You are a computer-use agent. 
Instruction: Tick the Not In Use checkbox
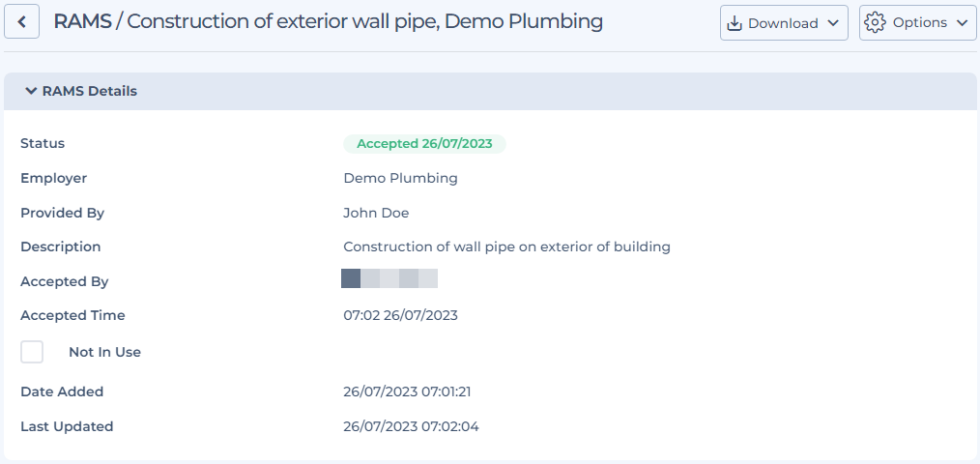click(x=32, y=352)
